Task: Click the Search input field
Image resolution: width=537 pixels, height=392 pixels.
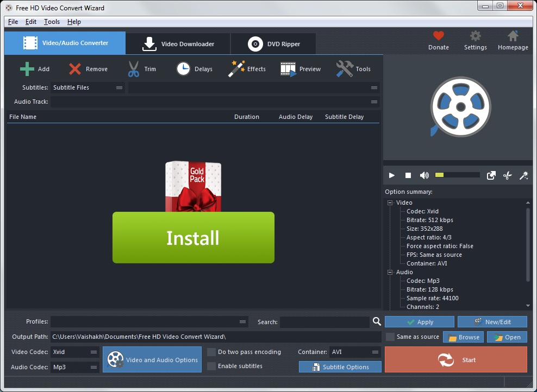Action: coord(324,322)
